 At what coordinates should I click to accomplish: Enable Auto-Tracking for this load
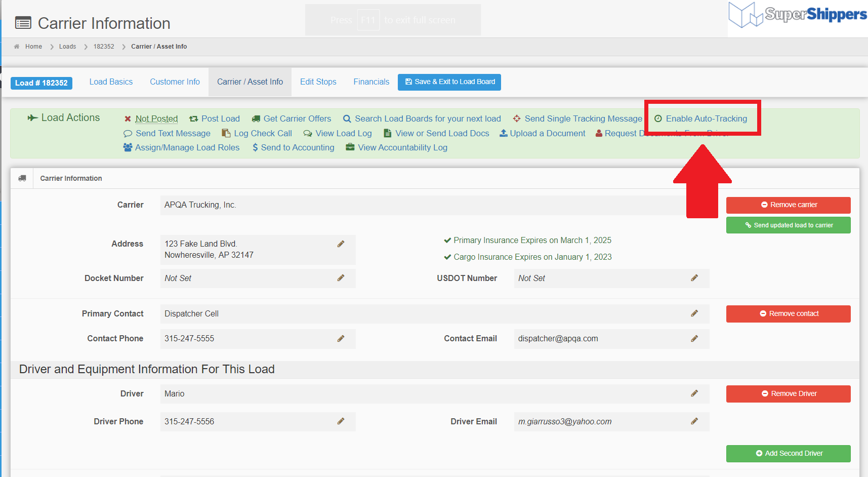706,118
